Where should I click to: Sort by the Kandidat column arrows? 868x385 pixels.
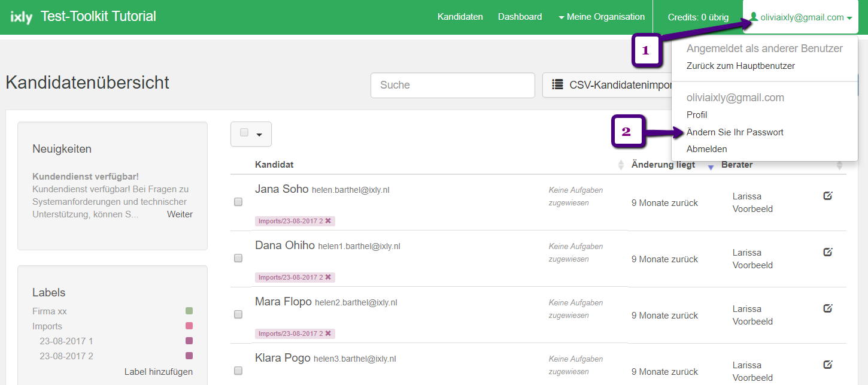pyautogui.click(x=621, y=165)
